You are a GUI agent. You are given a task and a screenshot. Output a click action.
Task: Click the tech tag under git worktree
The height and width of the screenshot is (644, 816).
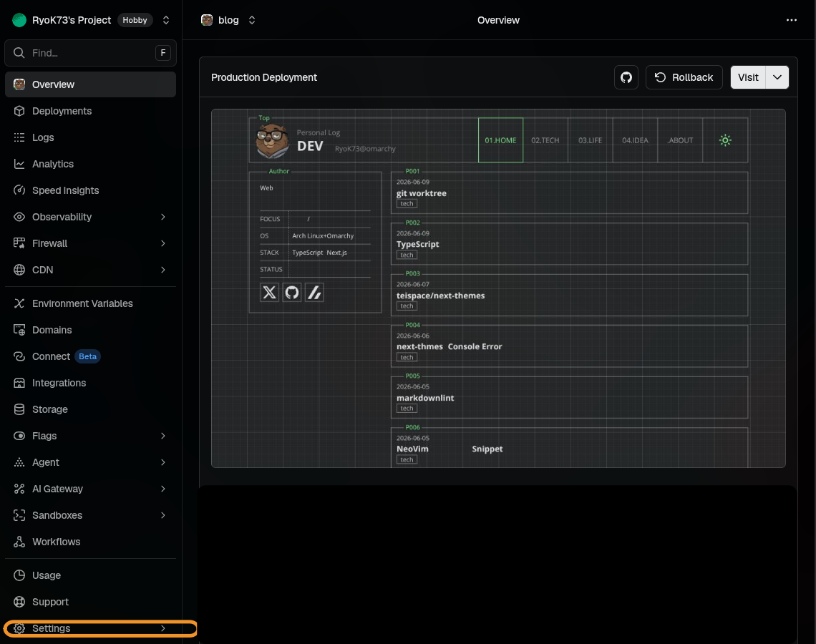[x=407, y=204]
